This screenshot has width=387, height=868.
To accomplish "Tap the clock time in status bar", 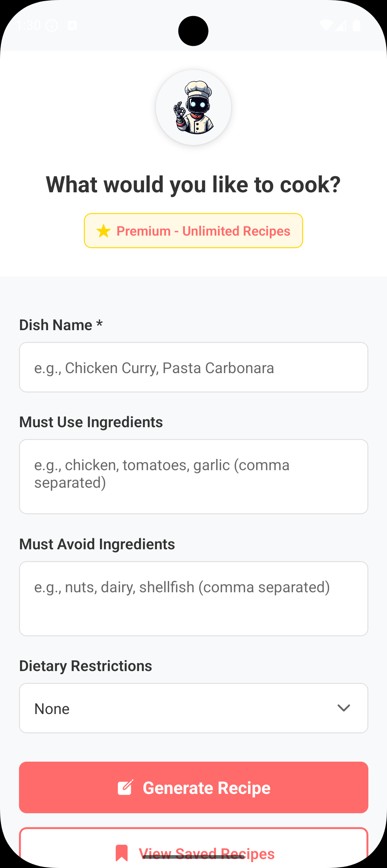I will [x=29, y=25].
